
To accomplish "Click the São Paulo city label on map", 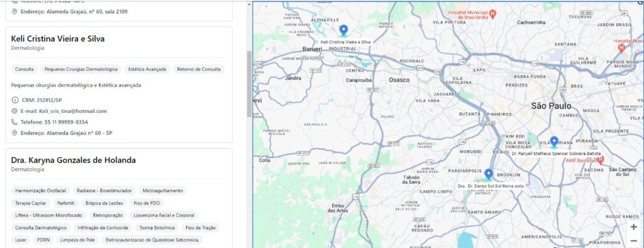I will click(x=551, y=106).
